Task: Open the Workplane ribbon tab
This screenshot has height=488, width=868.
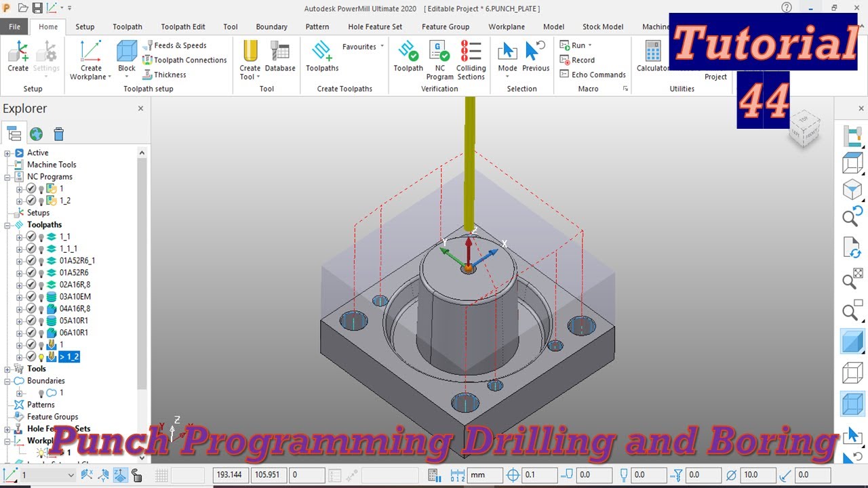Action: 507,26
